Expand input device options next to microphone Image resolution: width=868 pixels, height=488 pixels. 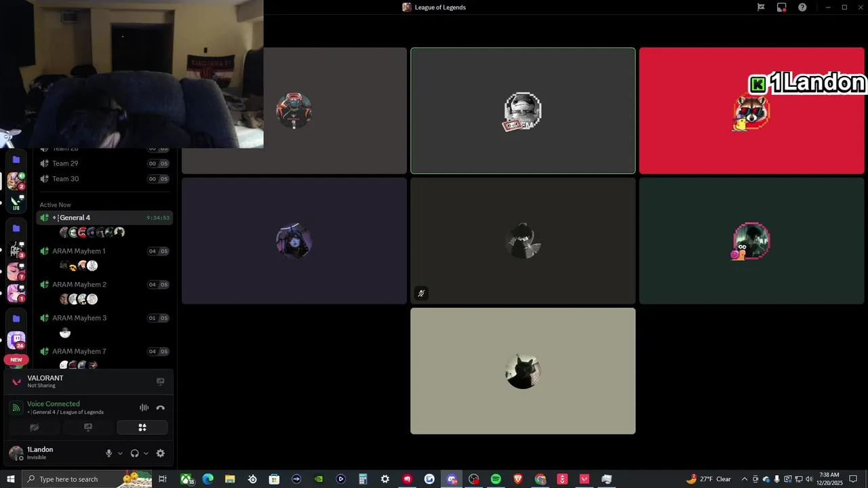click(120, 453)
